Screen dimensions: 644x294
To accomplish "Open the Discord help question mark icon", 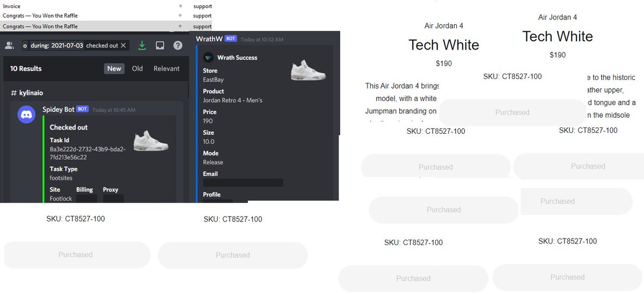I will tap(178, 46).
